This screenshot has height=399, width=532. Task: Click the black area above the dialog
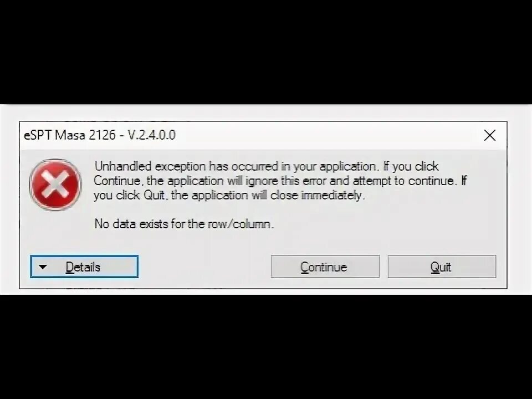point(266,51)
